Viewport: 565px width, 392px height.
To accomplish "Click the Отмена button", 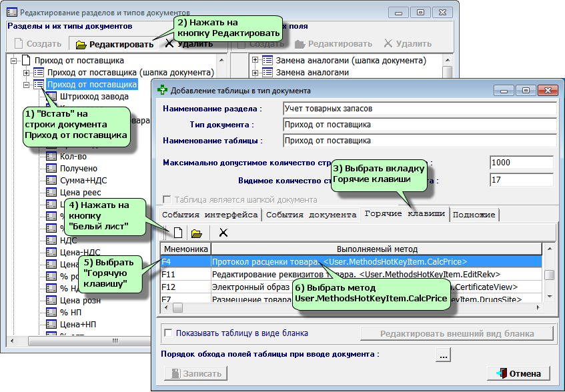I will pyautogui.click(x=518, y=373).
